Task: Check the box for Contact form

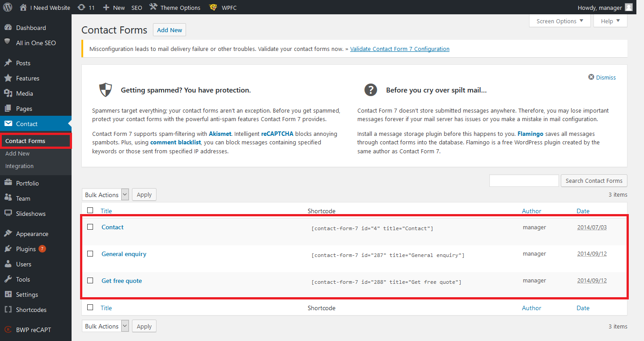Action: [x=90, y=227]
